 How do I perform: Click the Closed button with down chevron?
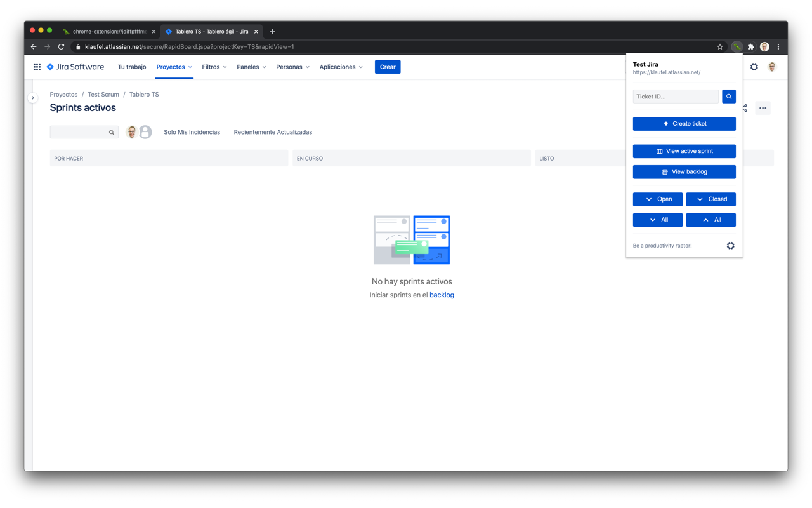click(x=711, y=199)
